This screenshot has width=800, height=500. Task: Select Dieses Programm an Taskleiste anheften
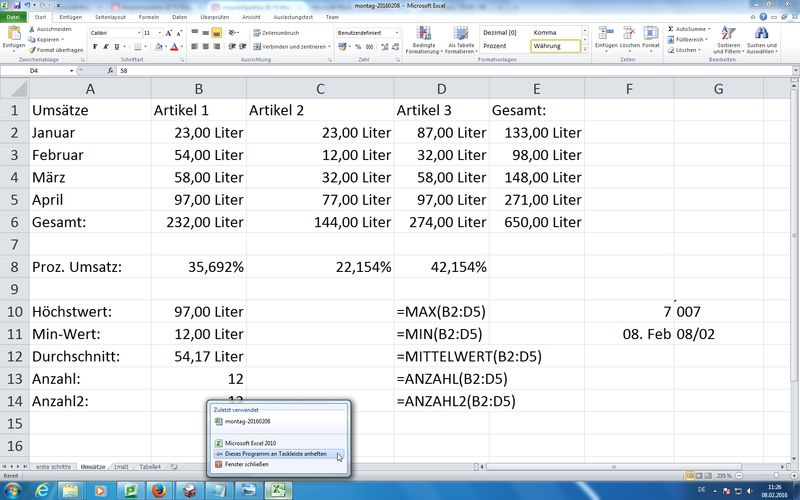(275, 453)
